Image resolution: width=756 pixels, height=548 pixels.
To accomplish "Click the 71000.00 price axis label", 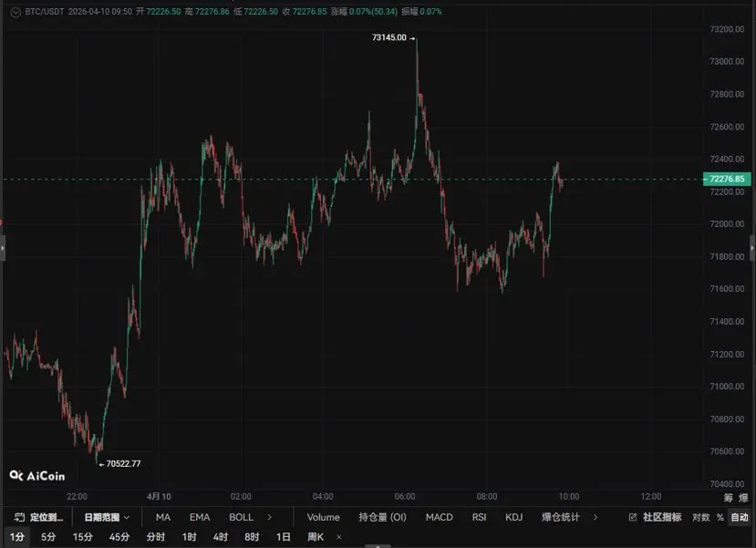I will coord(727,387).
